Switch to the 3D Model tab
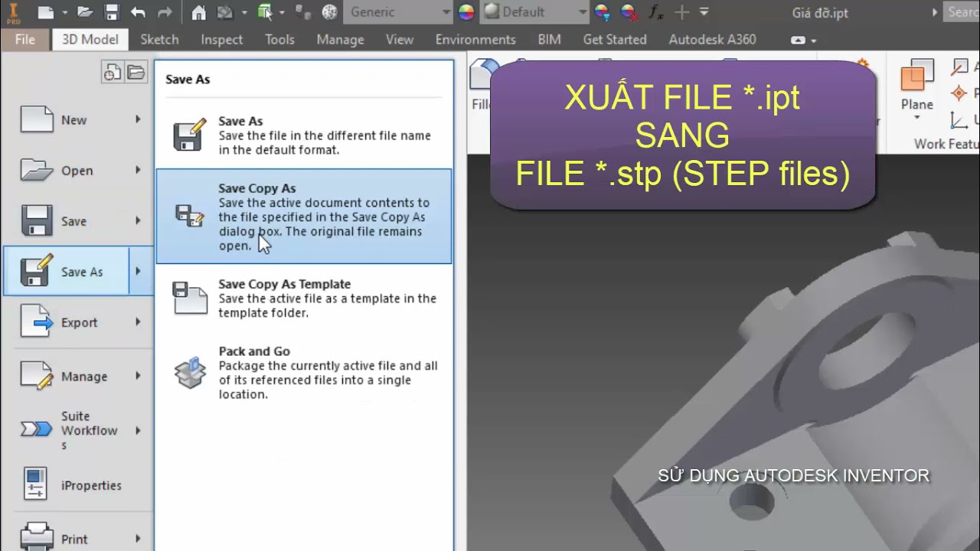 click(x=90, y=39)
